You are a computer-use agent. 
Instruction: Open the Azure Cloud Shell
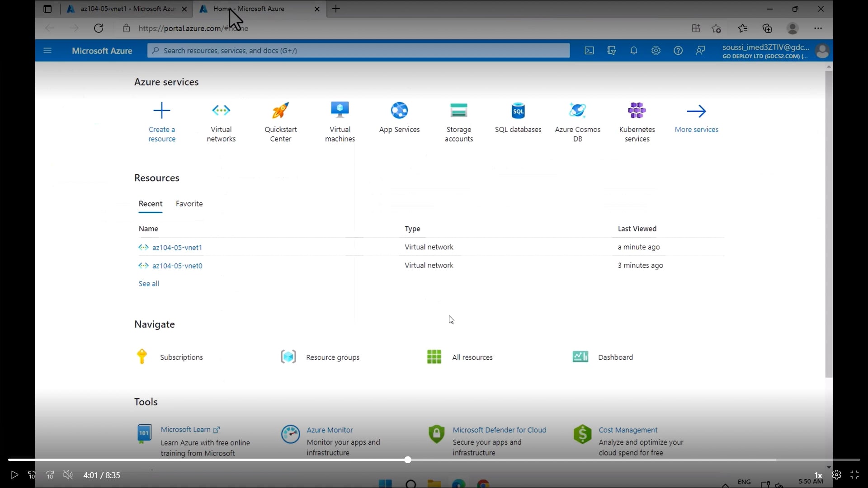589,50
